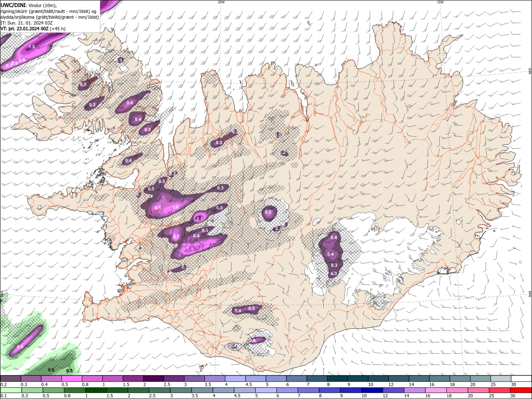Click lower legend pale green swatch between 0.1 and 0.3

(10, 390)
